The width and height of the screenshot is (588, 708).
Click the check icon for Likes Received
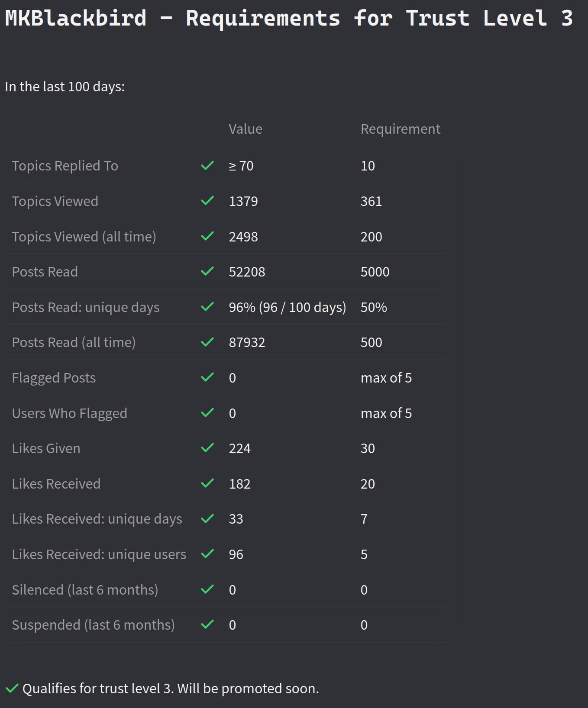(x=207, y=483)
